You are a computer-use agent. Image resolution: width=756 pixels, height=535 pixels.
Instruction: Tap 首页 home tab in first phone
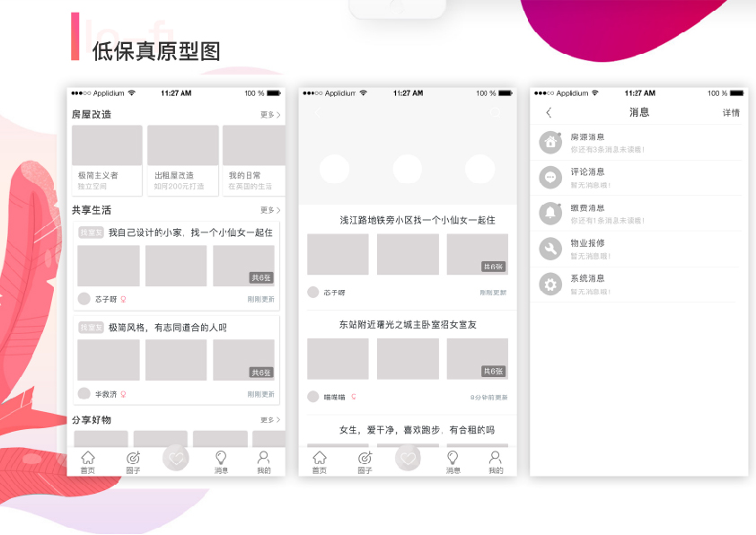[88, 462]
